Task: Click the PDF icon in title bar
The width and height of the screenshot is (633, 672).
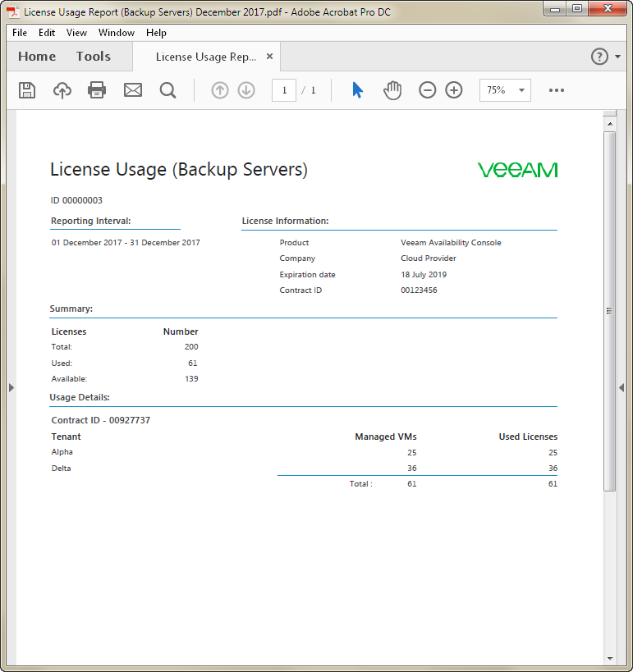Action: tap(13, 12)
